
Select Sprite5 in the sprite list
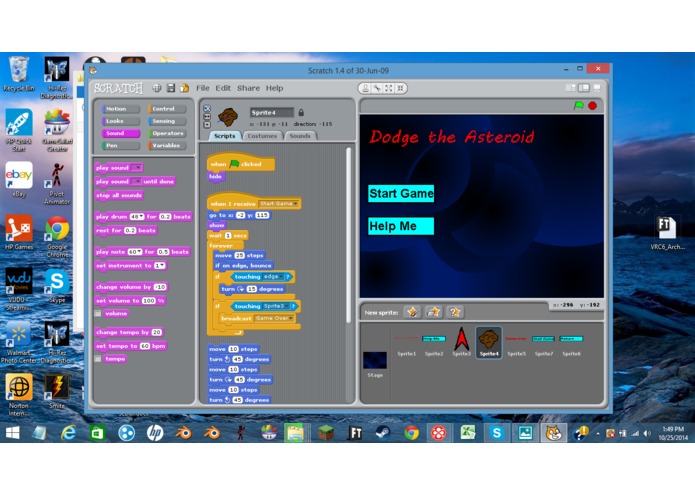(516, 344)
